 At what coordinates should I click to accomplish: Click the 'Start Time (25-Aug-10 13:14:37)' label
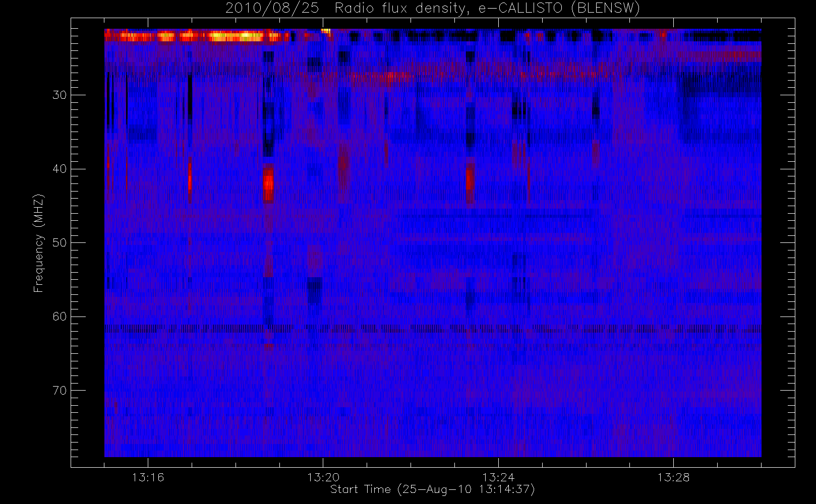(432, 489)
